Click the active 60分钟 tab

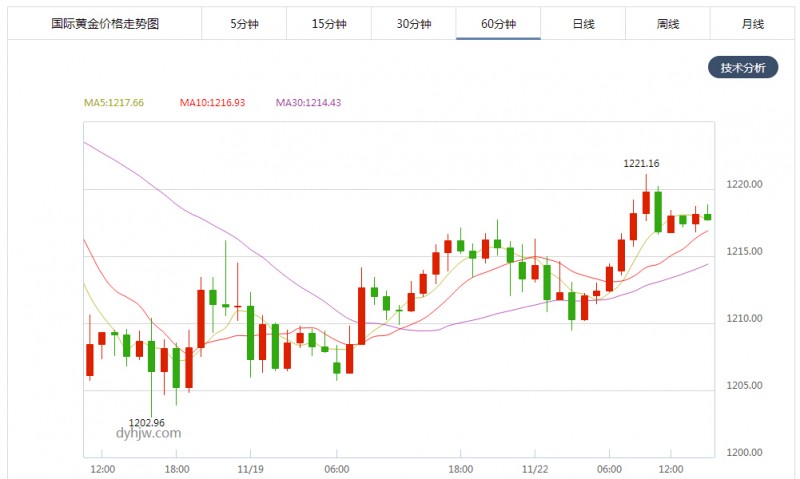coord(498,23)
